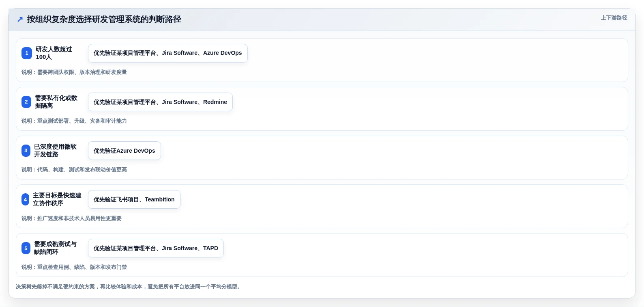The image size is (644, 307).
Task: Open the recommendation 优先验证飞书项目、Teambition
Action: [x=134, y=199]
